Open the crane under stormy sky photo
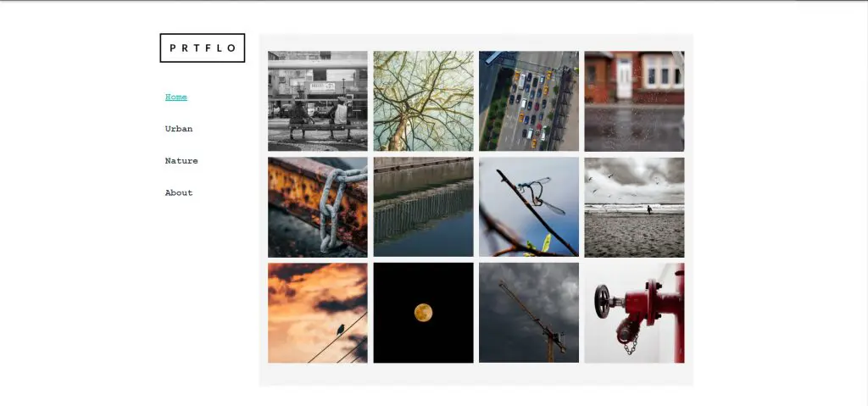Screen dimensions: 868x406 pos(529,313)
